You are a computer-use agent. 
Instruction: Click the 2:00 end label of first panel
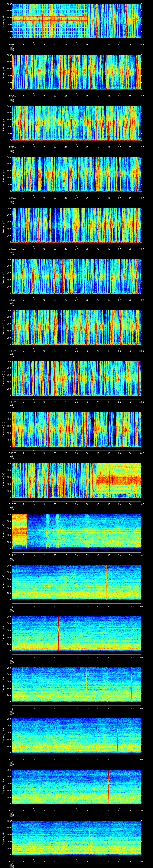pos(141,44)
